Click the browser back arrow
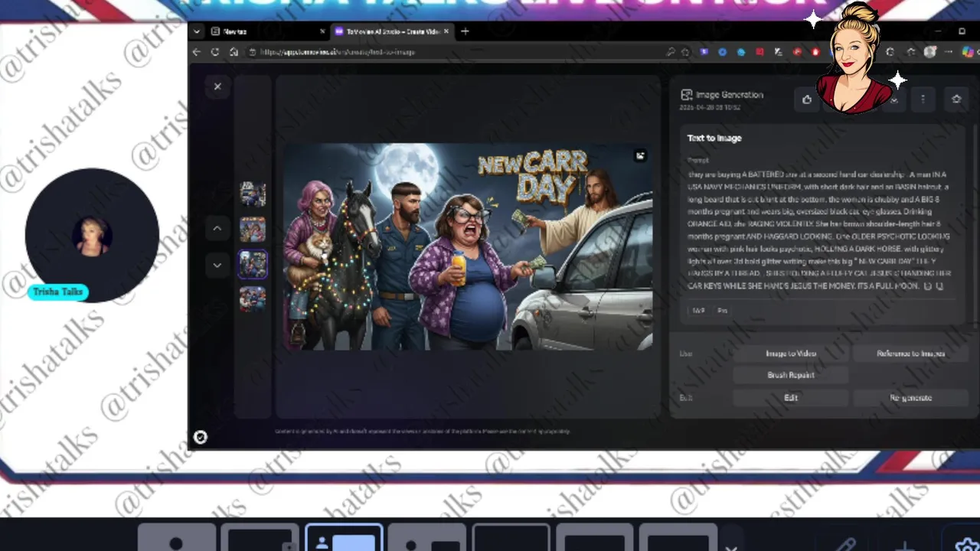980x551 pixels. pos(197,52)
